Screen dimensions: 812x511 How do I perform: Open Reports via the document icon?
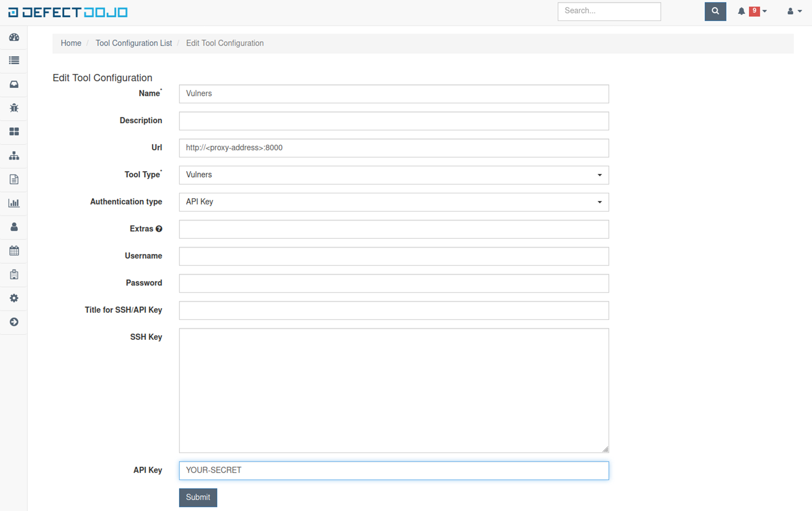point(13,179)
